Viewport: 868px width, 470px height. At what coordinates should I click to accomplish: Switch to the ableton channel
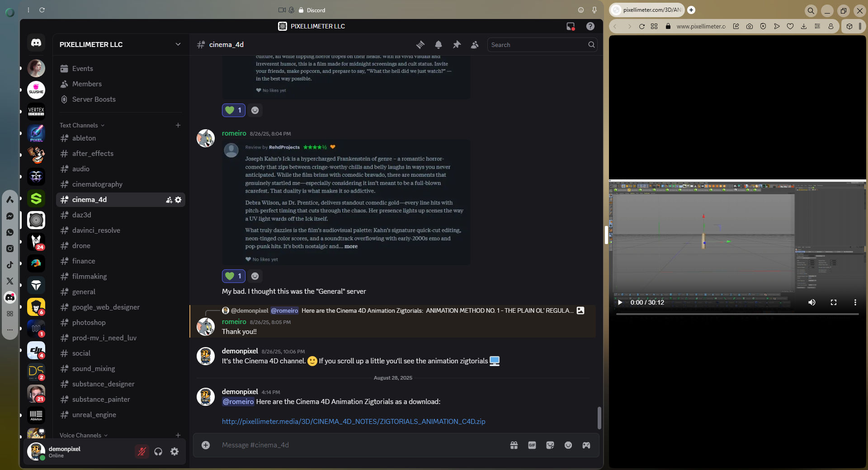point(120,138)
